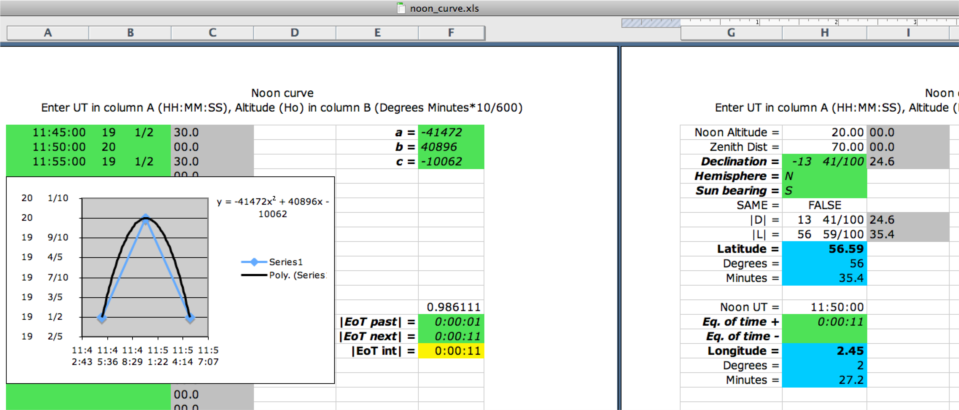Select column C header
The height and width of the screenshot is (410, 959).
[212, 33]
